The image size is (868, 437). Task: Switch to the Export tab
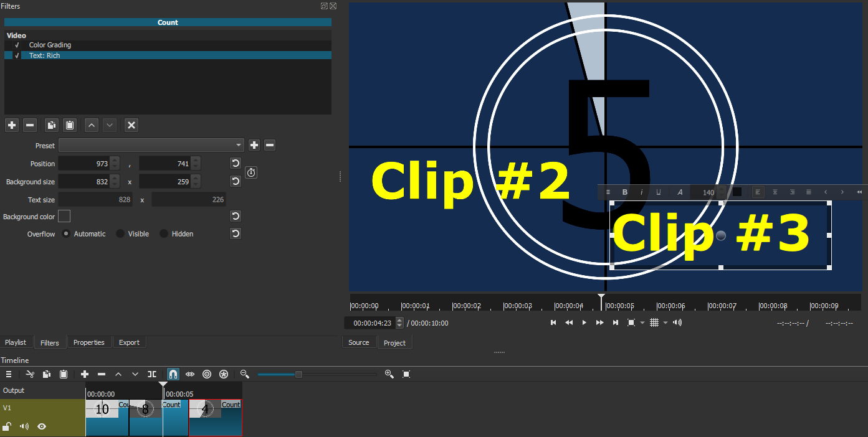(x=129, y=342)
